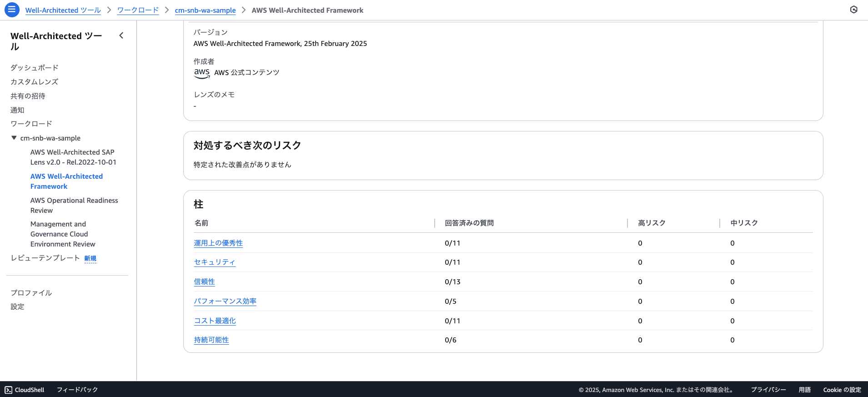This screenshot has height=397, width=868.
Task: Open ワークロード breadcrumb link
Action: [138, 10]
